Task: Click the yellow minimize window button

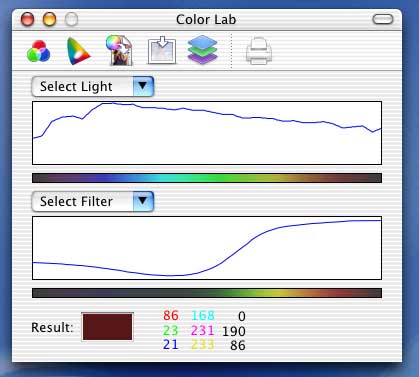Action: click(49, 19)
